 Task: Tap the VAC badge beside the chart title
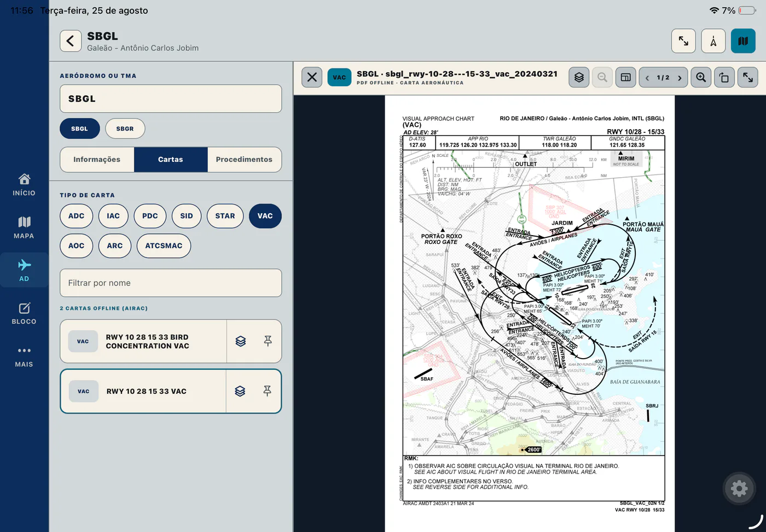(339, 78)
